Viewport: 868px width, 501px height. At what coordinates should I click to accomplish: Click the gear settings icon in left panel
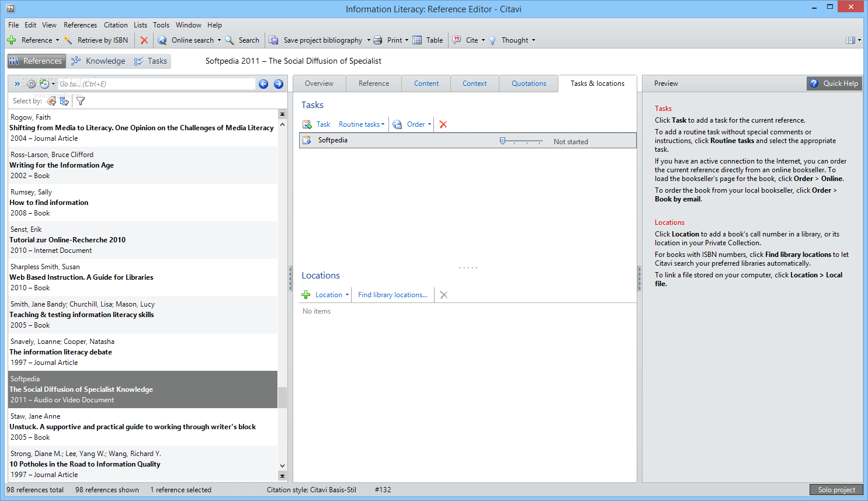click(32, 84)
